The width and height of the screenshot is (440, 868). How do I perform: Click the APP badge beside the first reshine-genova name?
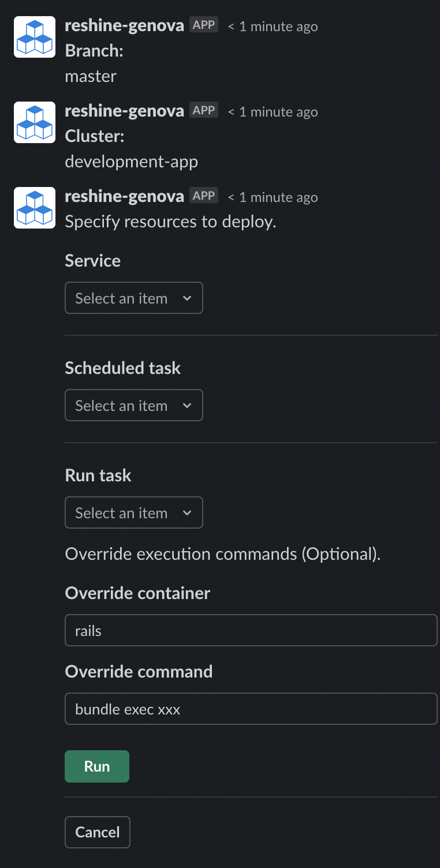pyautogui.click(x=203, y=24)
